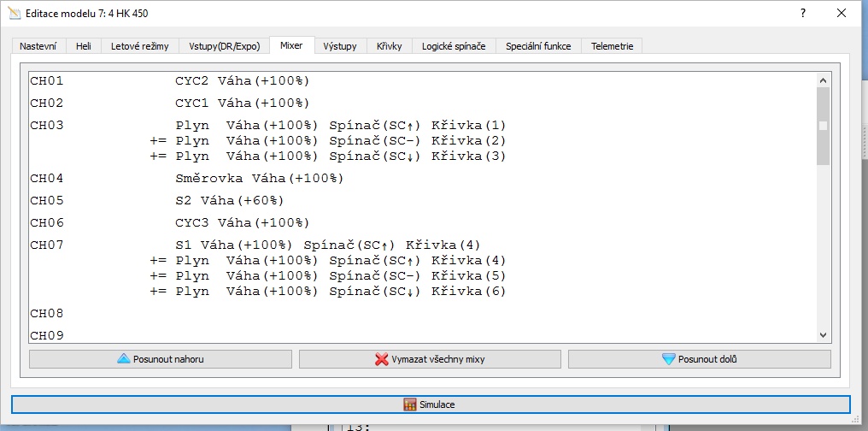The image size is (868, 431).
Task: Select CH05 S2 Váha(+60%) mixer line
Action: click(229, 201)
